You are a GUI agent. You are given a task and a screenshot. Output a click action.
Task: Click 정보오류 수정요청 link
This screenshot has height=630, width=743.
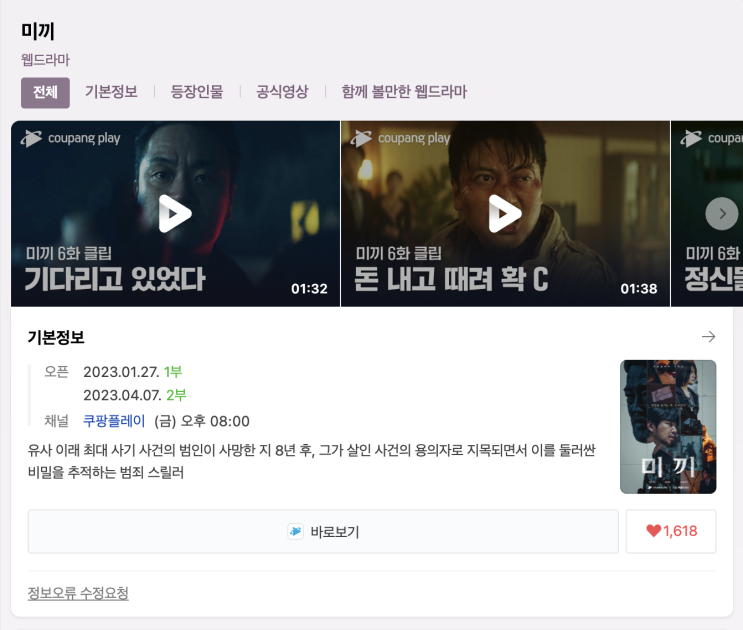pyautogui.click(x=78, y=593)
